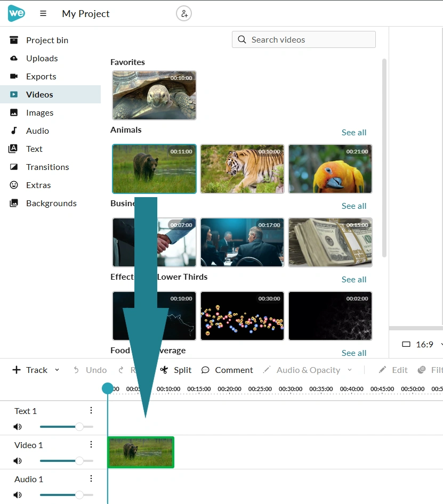Add a Comment from the toolbar
443x504 pixels.
coord(227,370)
